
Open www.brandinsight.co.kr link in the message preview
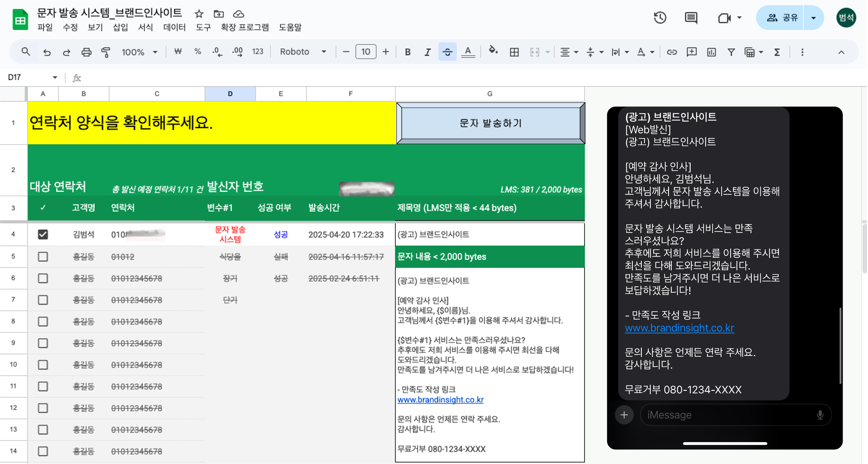[x=679, y=328]
